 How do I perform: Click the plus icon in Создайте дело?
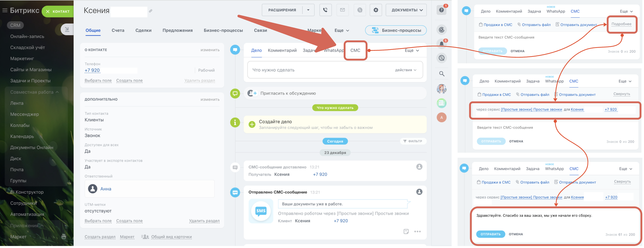click(252, 124)
